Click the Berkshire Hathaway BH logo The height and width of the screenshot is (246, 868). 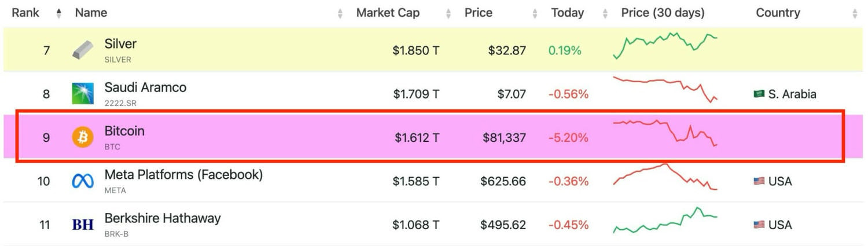[x=83, y=225]
